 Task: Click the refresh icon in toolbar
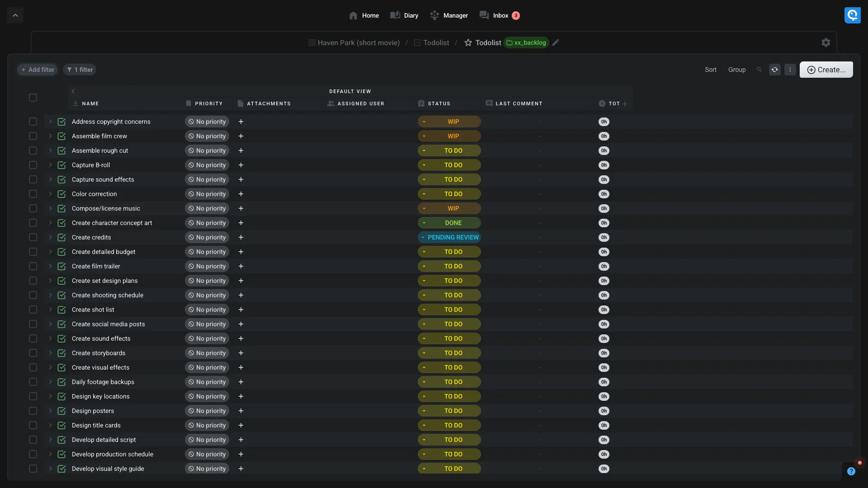tap(774, 70)
